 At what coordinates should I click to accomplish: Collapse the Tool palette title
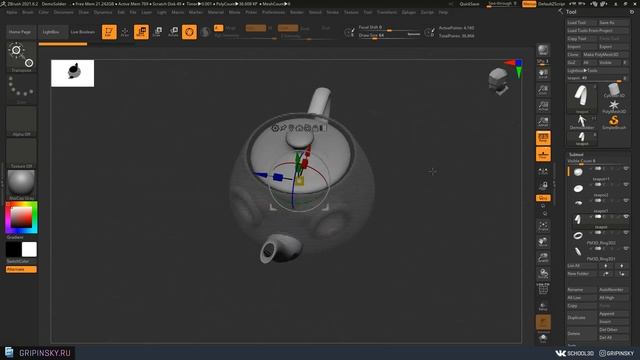(x=571, y=12)
